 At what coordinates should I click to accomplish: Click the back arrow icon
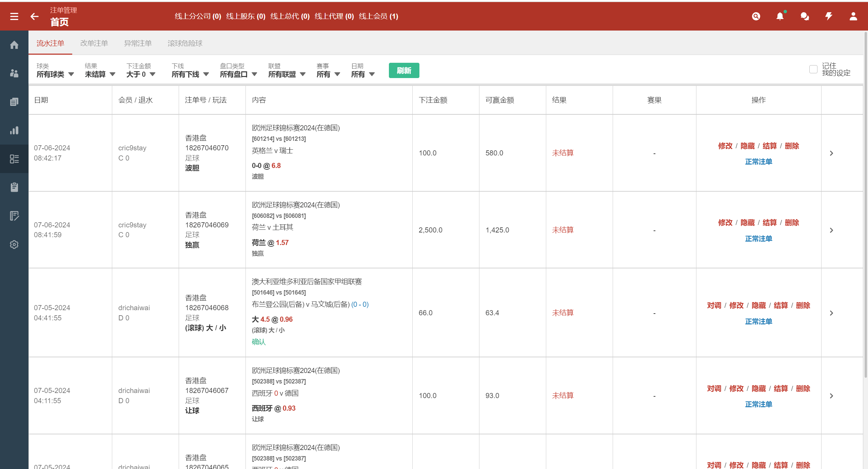tap(35, 16)
